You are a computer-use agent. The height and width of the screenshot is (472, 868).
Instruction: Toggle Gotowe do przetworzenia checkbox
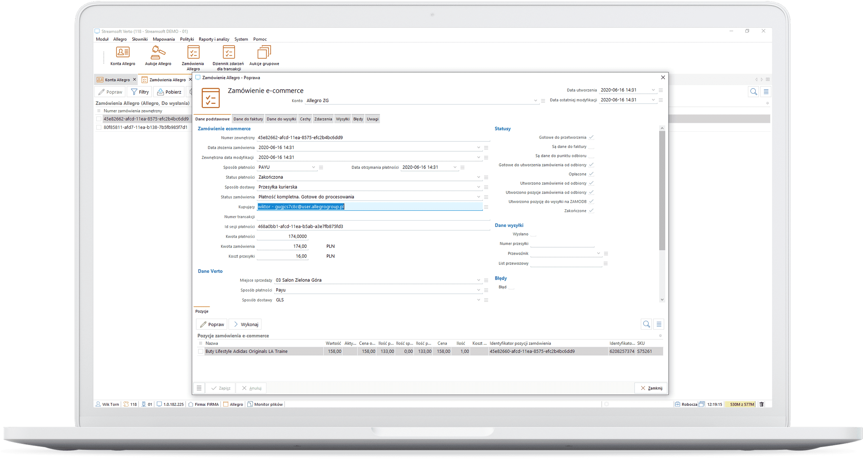[591, 137]
